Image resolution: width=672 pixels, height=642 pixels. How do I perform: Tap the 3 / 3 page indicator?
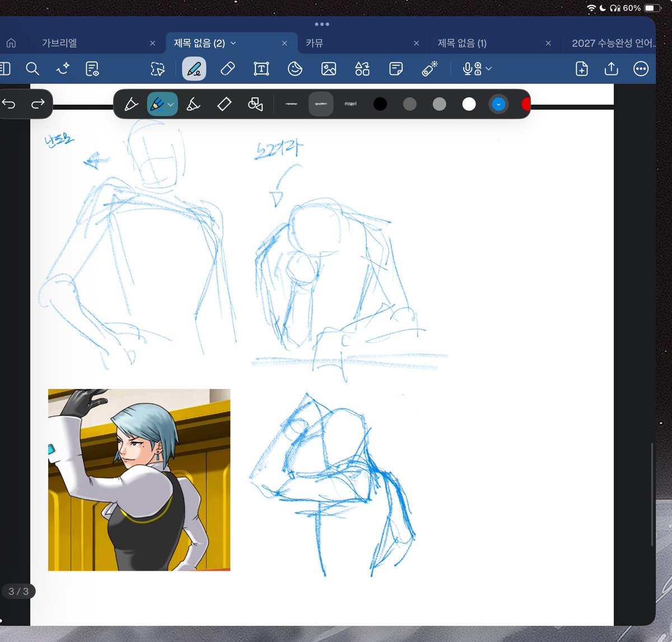click(x=18, y=591)
